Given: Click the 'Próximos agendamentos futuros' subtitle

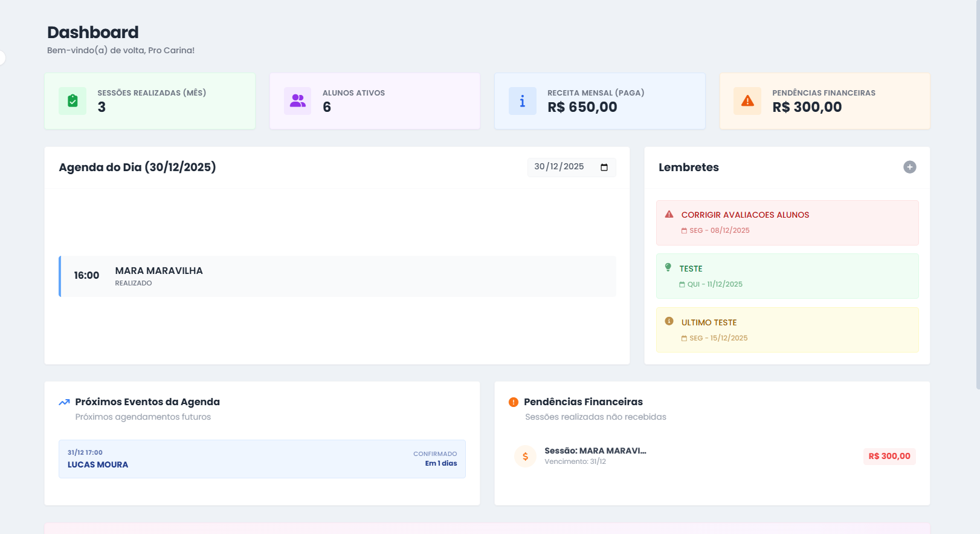Looking at the screenshot, I should click(143, 417).
